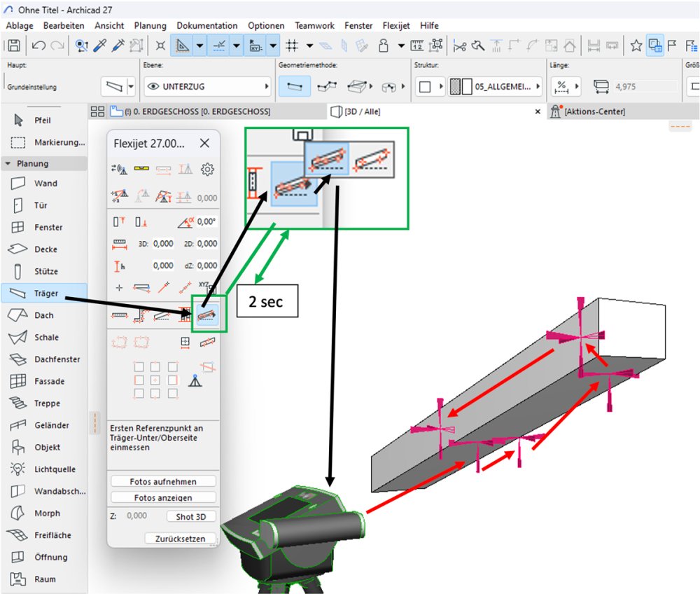700x594 pixels.
Task: Toggle grid snap hash icon
Action: click(x=292, y=45)
